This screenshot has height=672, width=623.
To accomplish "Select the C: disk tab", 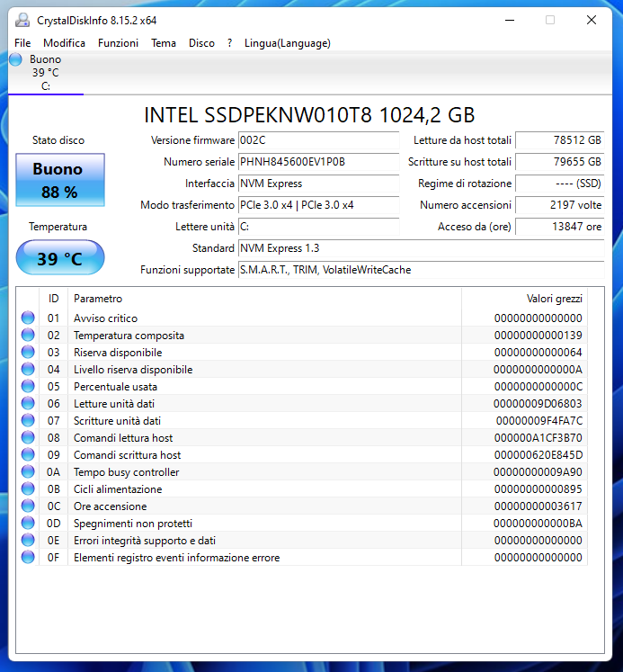I will (x=45, y=73).
